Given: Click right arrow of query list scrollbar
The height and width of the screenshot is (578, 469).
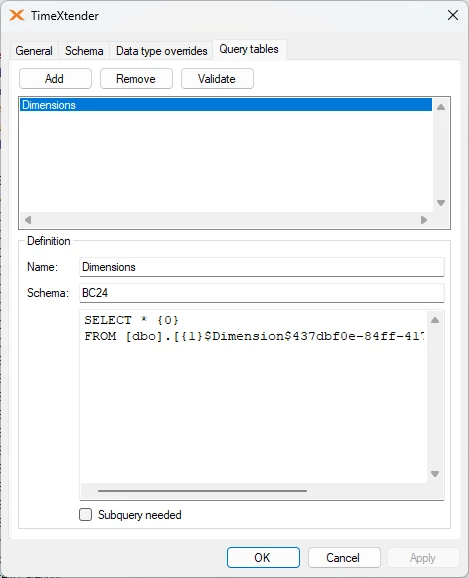Looking at the screenshot, I should click(424, 220).
